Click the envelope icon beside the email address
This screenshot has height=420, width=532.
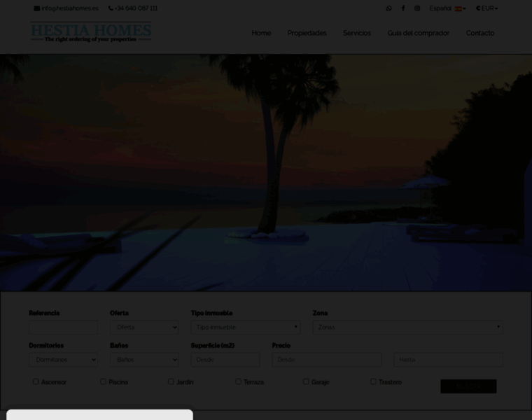(x=36, y=8)
